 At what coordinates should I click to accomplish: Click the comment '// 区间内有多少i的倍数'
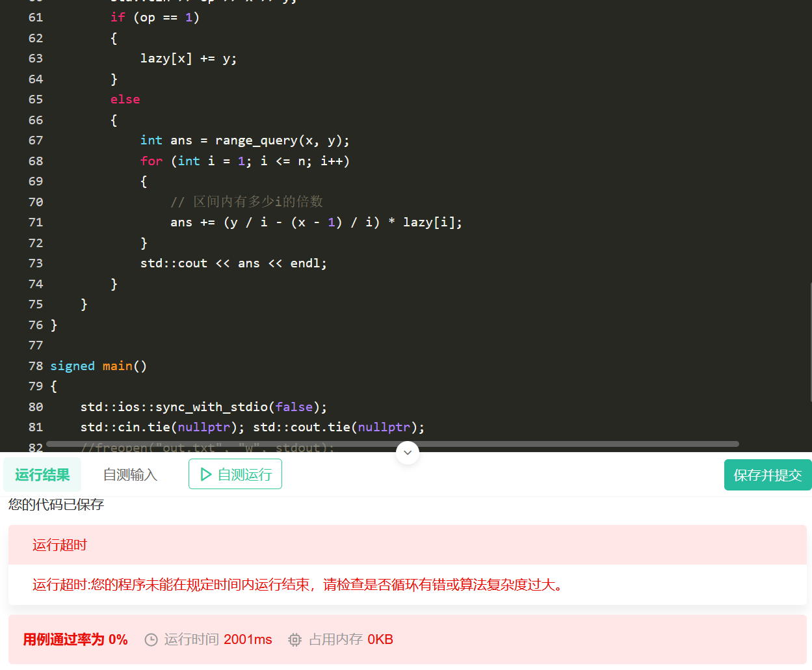[246, 202]
